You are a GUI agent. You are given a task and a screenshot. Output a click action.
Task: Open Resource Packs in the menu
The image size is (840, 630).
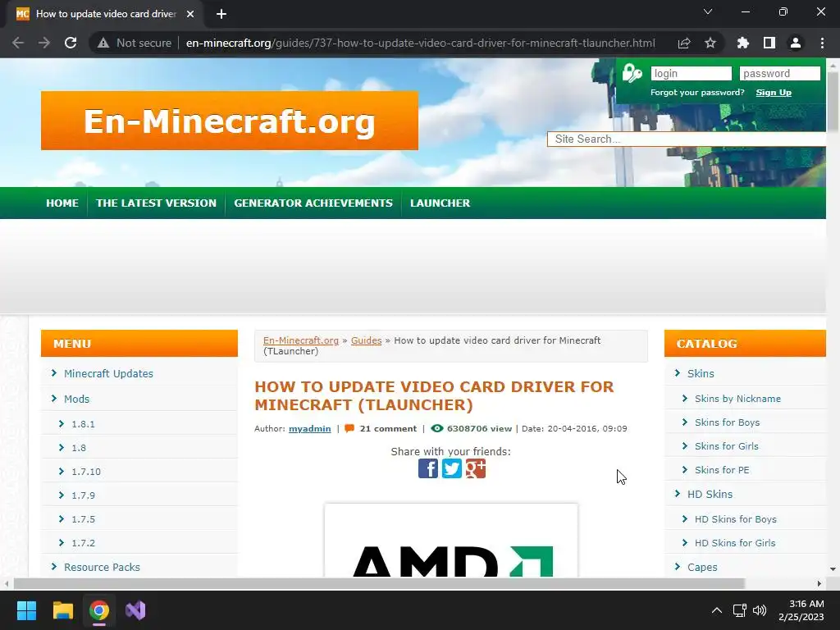[x=102, y=567]
